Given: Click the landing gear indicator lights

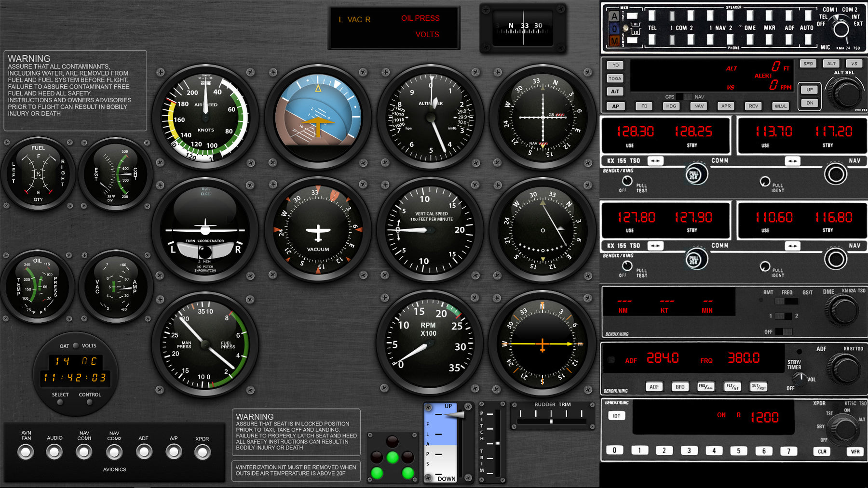Looking at the screenshot, I should [393, 458].
